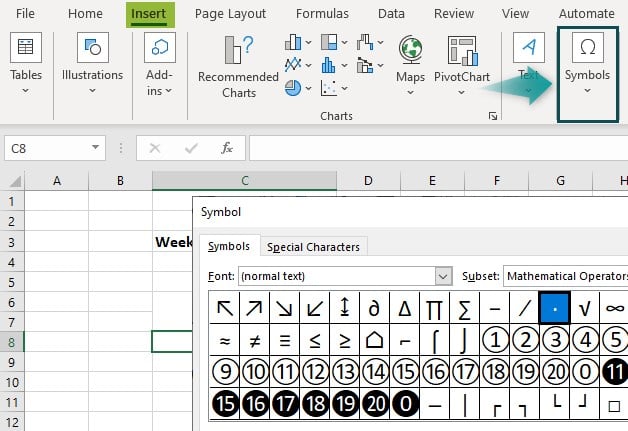
Task: Select the up down arrow symbol
Action: (x=344, y=308)
